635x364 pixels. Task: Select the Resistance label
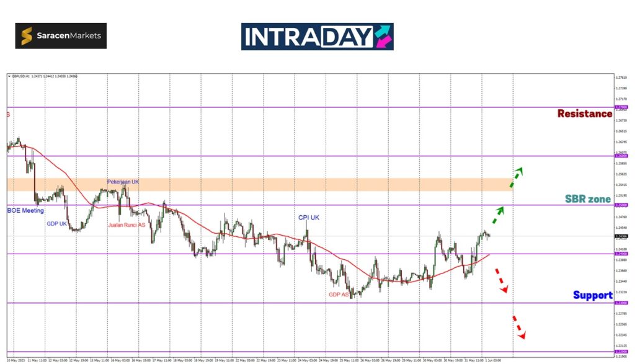584,113
